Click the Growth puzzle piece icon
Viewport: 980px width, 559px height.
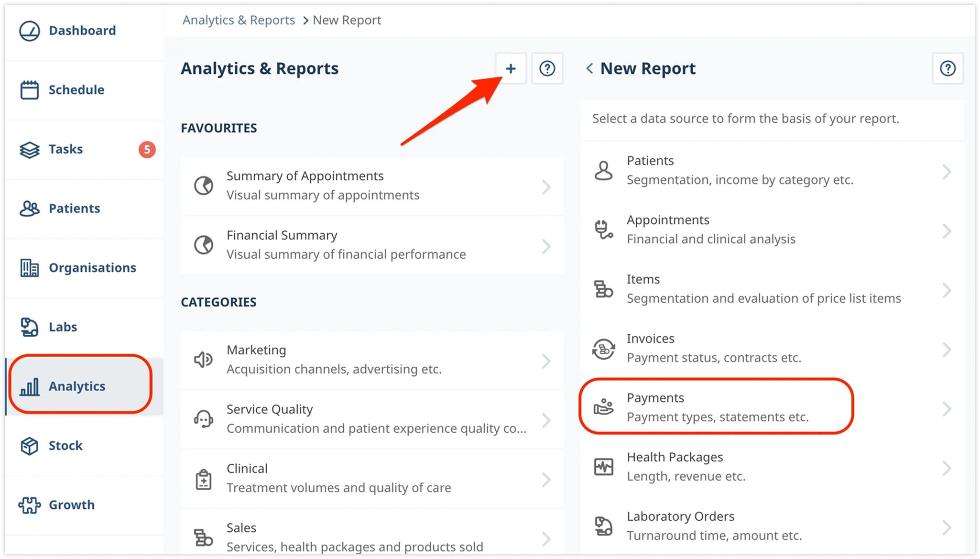pos(29,504)
